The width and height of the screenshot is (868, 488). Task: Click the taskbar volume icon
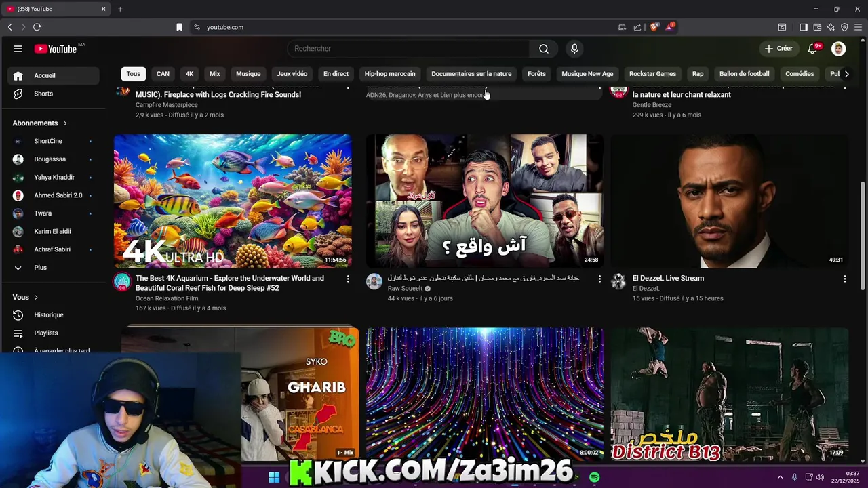(820, 477)
